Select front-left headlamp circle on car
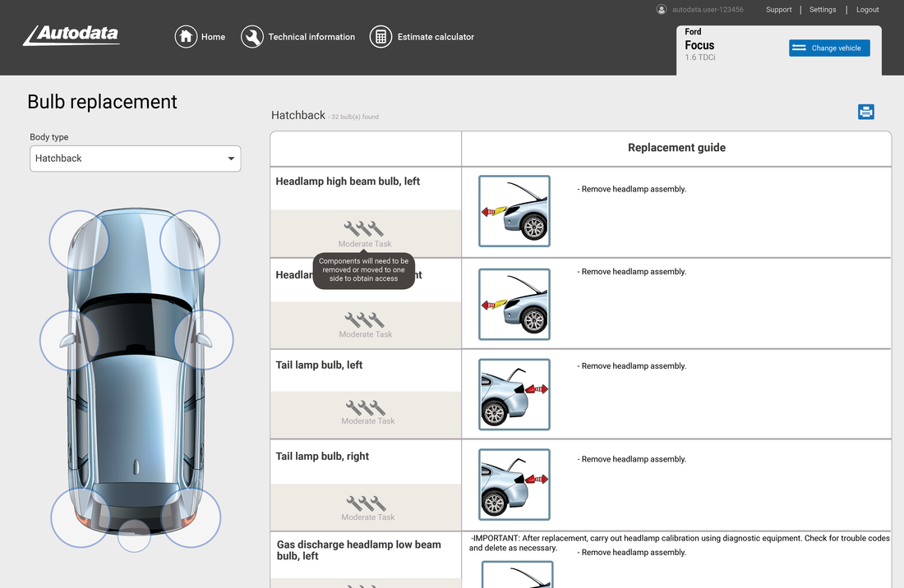The image size is (904, 588). (79, 240)
